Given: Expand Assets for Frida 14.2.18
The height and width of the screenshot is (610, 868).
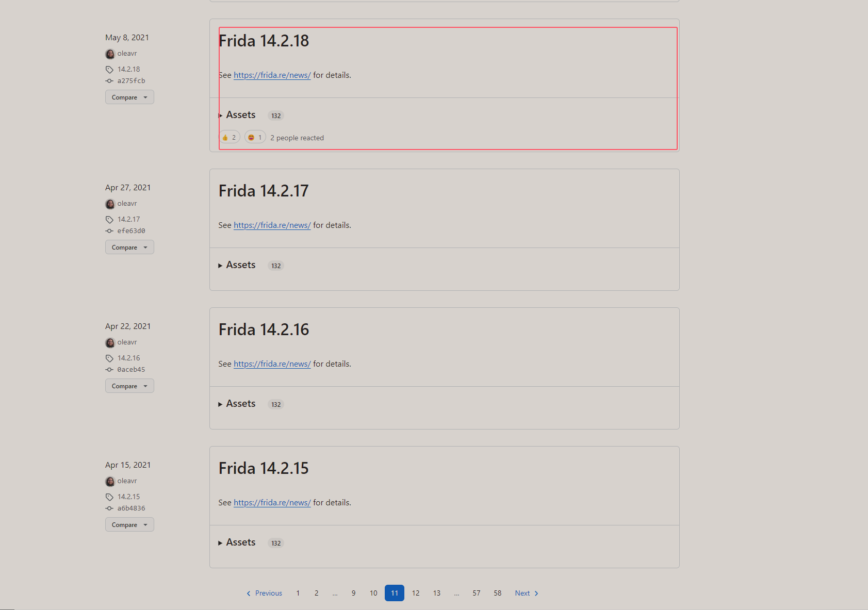Looking at the screenshot, I should [237, 115].
